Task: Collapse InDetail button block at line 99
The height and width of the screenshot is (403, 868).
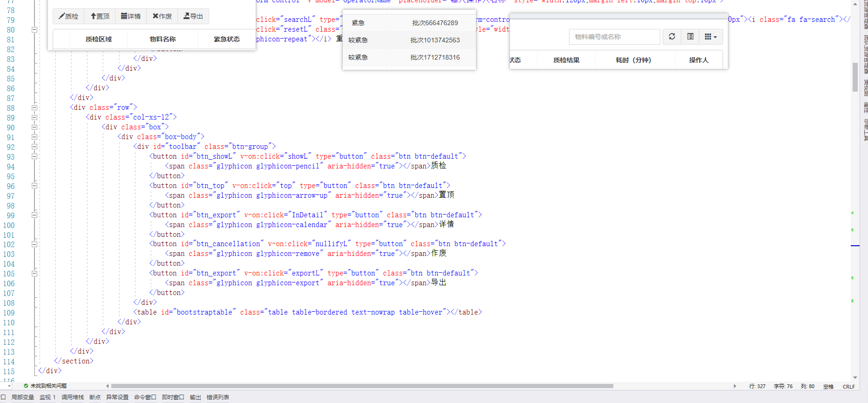Action: point(34,215)
